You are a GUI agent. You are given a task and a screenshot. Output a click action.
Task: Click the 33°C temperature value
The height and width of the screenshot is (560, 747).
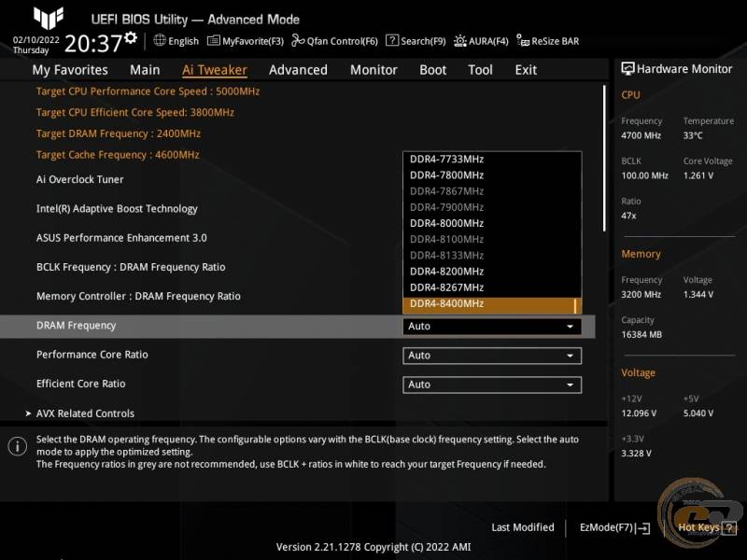[x=693, y=135]
